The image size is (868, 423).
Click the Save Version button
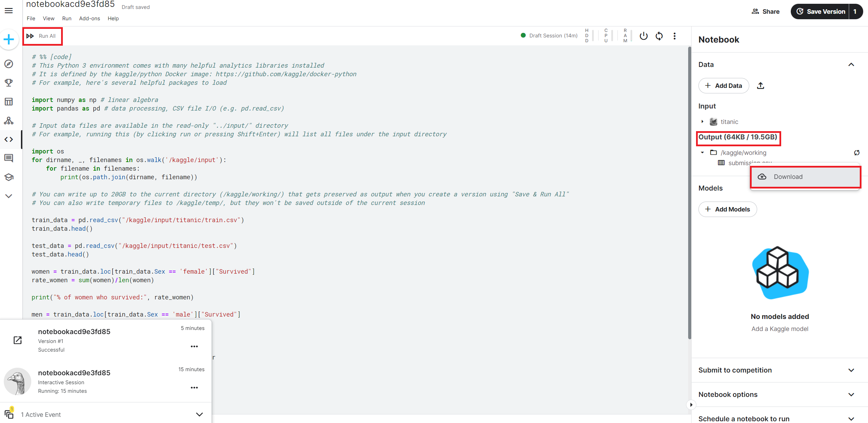(x=820, y=12)
